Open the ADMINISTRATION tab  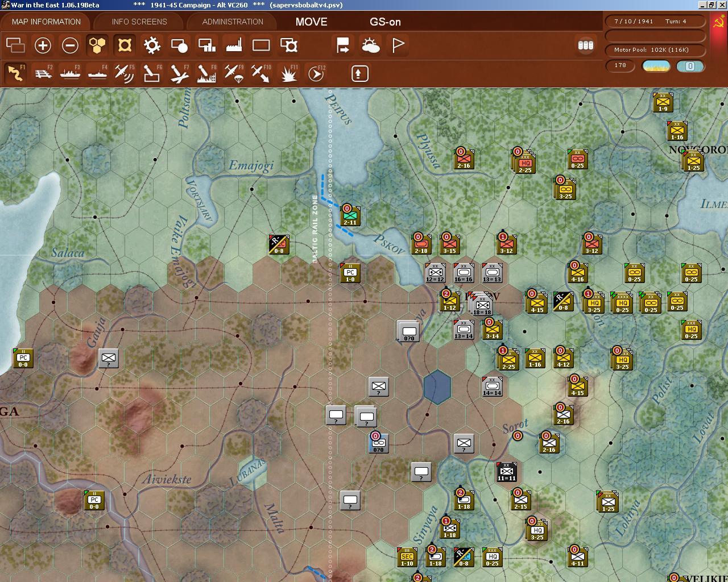(x=233, y=22)
